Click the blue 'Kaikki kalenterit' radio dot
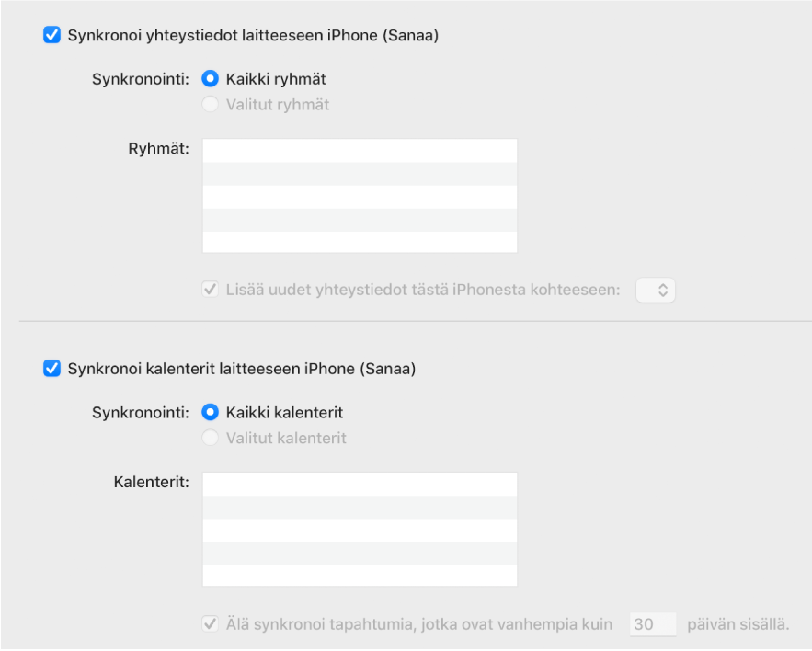The height and width of the screenshot is (651, 812). point(211,412)
